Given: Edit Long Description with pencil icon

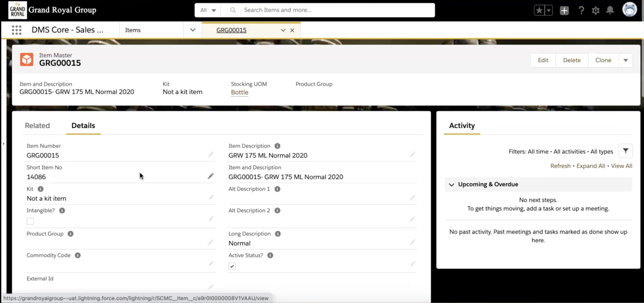Looking at the screenshot, I should 412,242.
